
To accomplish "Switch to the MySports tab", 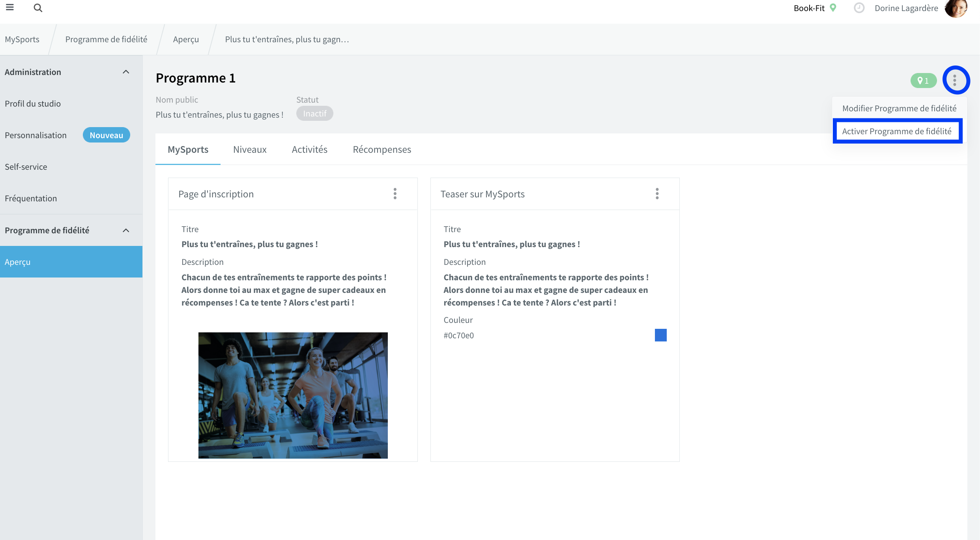I will pyautogui.click(x=188, y=149).
